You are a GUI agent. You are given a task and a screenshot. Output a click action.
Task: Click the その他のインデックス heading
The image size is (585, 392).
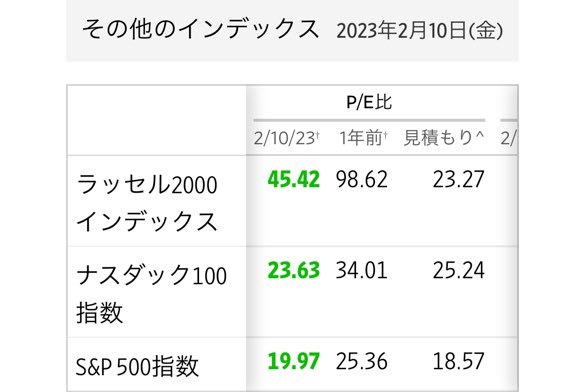200,29
